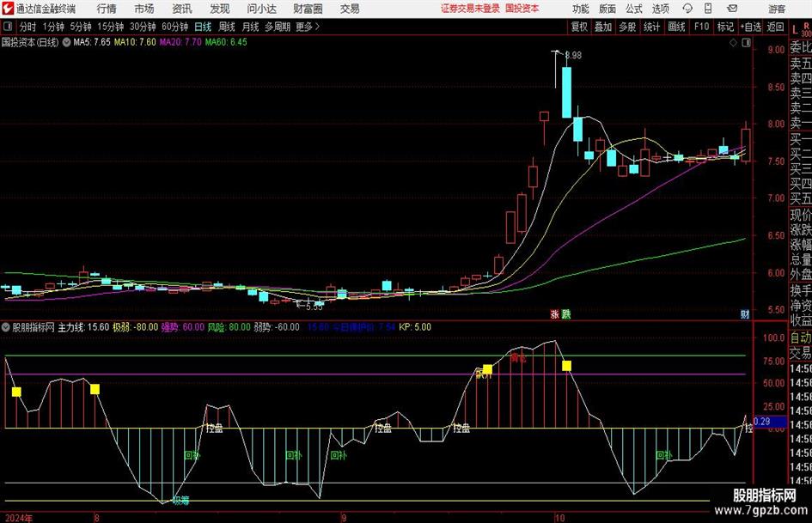The height and width of the screenshot is (523, 812).
Task: Click the 自动 label in the right panel
Action: [801, 338]
